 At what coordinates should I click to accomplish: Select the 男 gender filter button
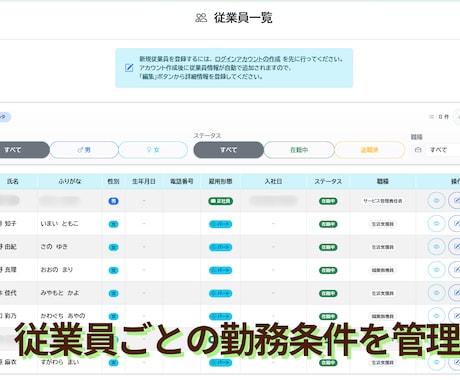tap(84, 150)
